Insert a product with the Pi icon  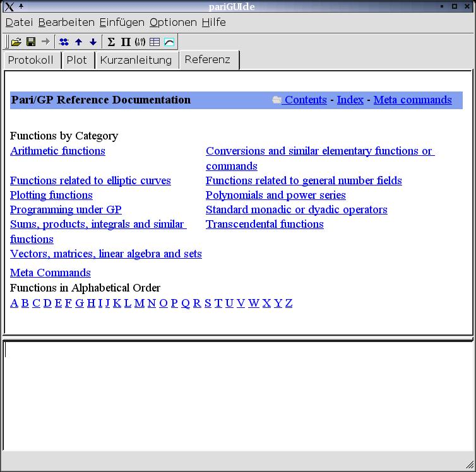[x=126, y=42]
